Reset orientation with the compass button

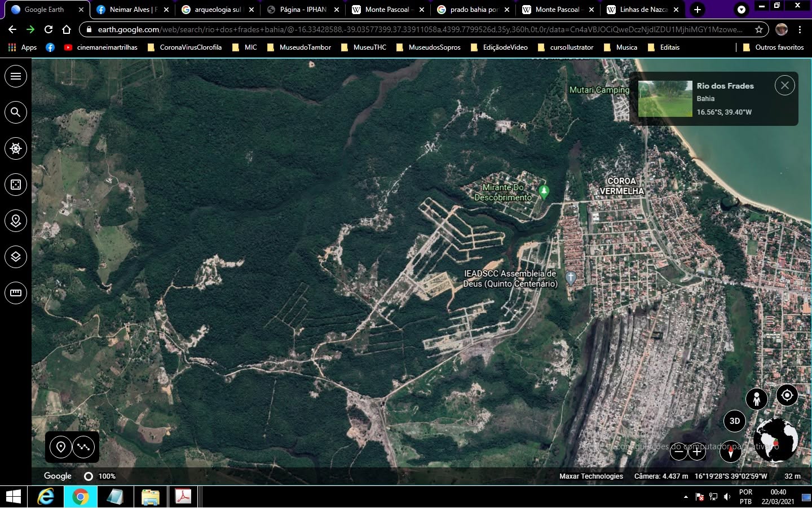click(x=731, y=451)
